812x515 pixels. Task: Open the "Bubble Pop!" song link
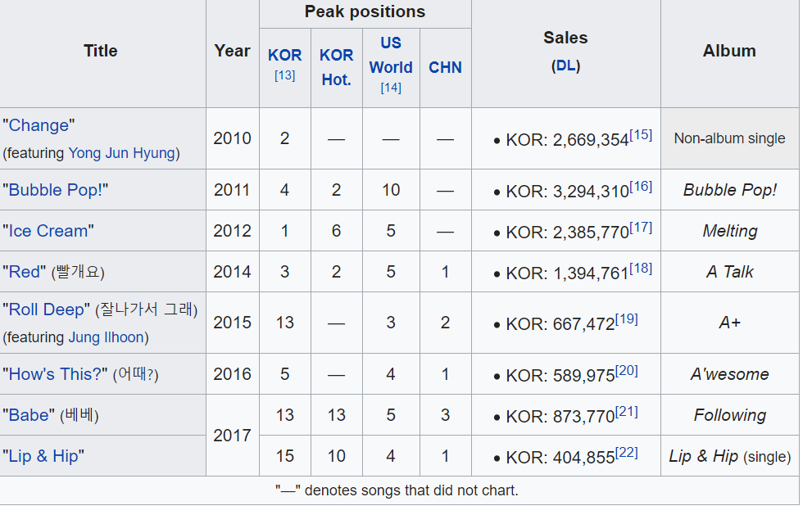(x=56, y=190)
